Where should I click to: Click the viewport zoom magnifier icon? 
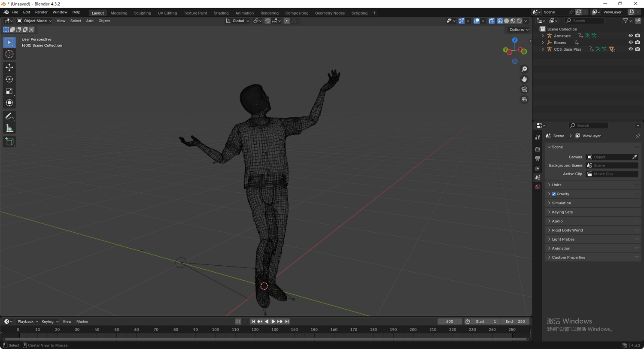(x=524, y=69)
